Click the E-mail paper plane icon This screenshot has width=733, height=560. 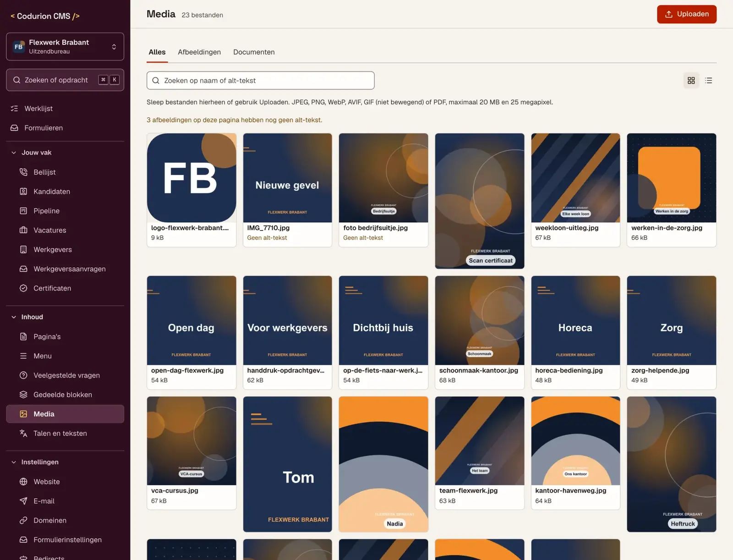pos(23,501)
